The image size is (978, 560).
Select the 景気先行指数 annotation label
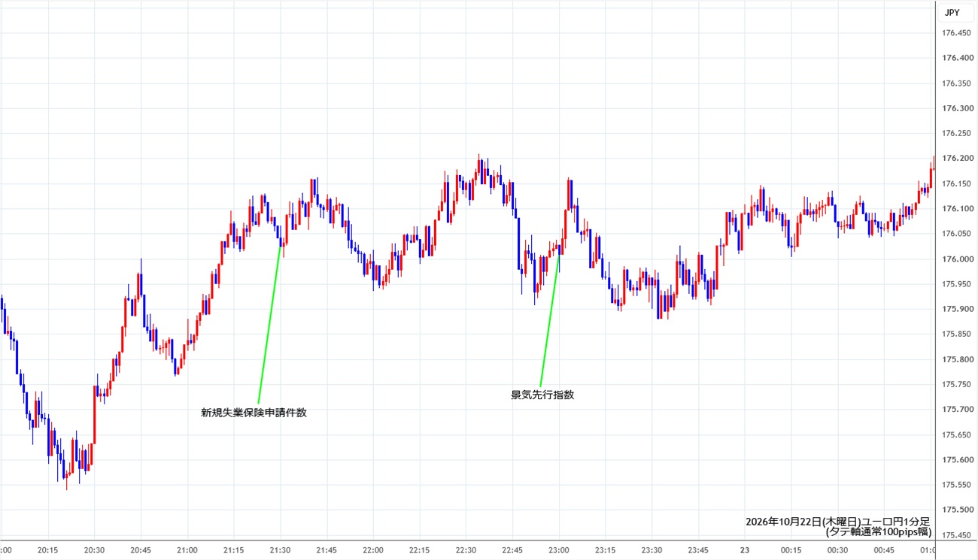542,395
